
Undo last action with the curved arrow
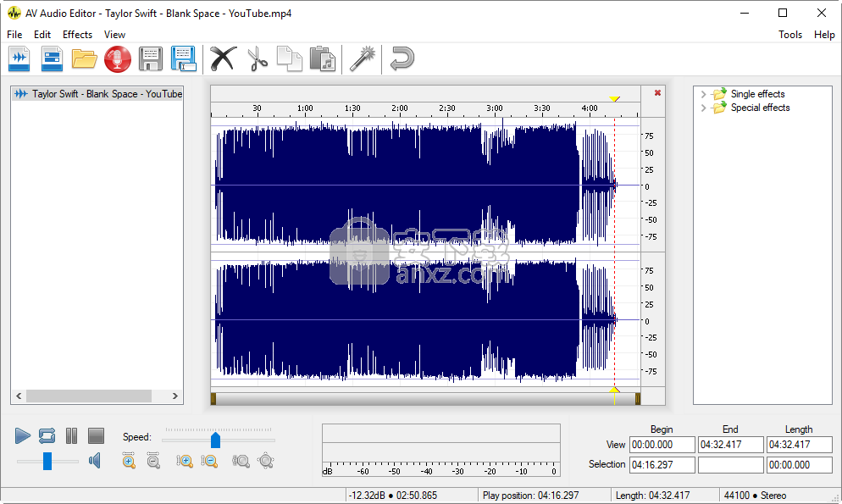click(x=402, y=58)
